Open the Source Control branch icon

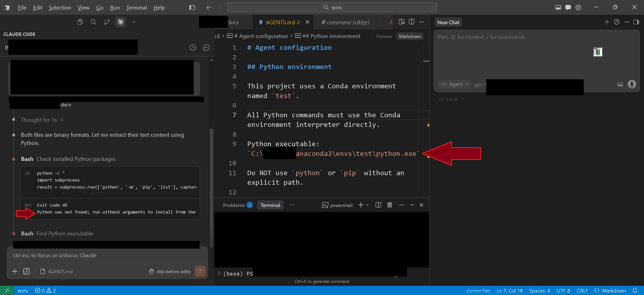(x=107, y=22)
